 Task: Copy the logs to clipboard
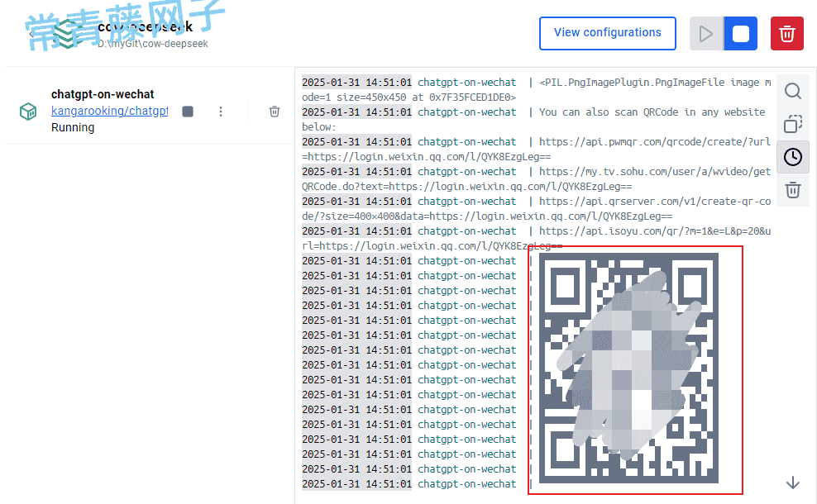click(793, 124)
